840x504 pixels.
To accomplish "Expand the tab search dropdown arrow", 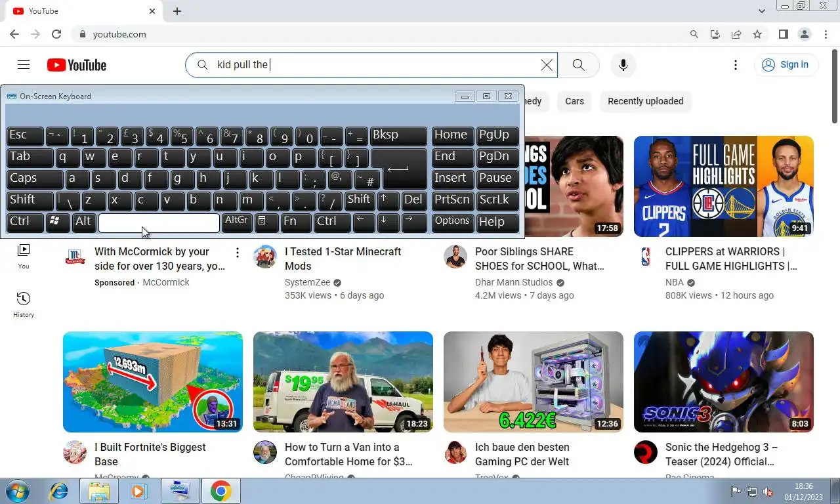I will coord(762,11).
